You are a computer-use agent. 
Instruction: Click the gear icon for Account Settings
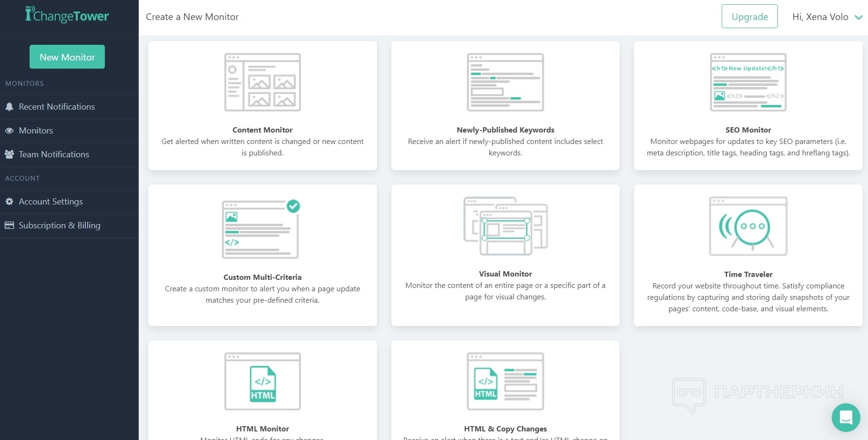(x=9, y=202)
